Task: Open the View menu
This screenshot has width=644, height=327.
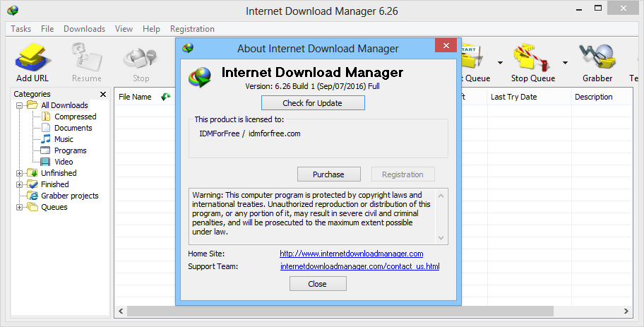Action: click(124, 29)
